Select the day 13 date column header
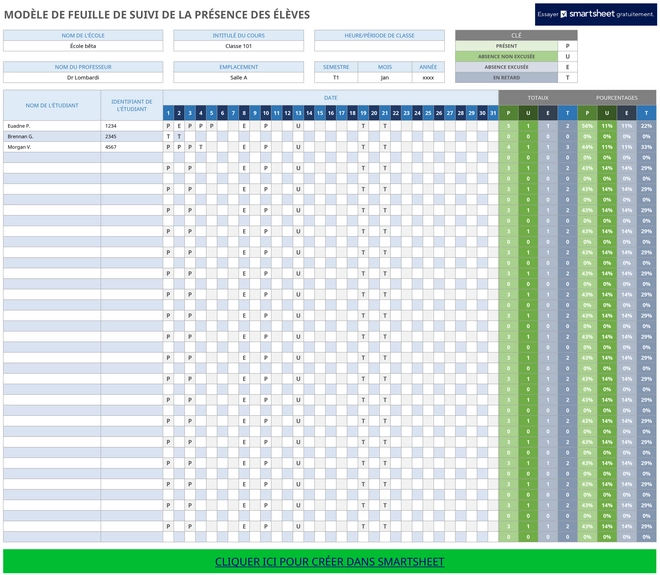This screenshot has height=575, width=660. pyautogui.click(x=298, y=113)
